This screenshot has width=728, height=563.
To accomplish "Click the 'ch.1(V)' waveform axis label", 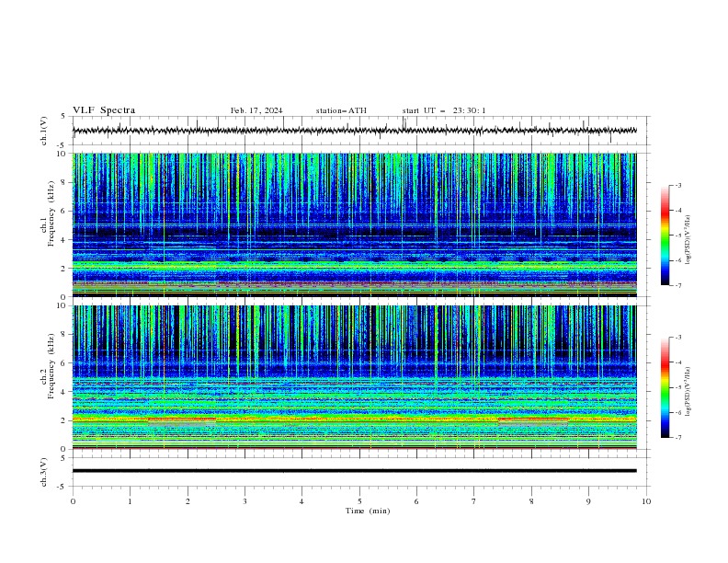I will 44,131.
